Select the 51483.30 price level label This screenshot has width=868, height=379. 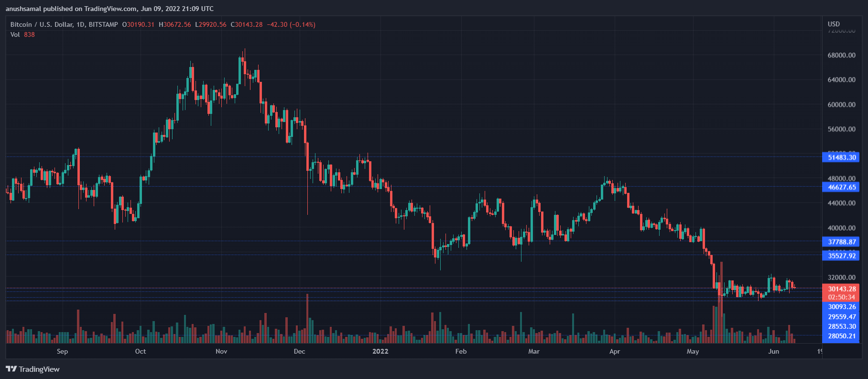pos(841,157)
